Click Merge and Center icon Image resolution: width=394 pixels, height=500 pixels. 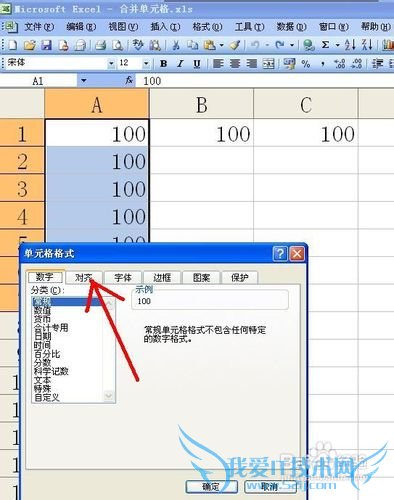[268, 63]
